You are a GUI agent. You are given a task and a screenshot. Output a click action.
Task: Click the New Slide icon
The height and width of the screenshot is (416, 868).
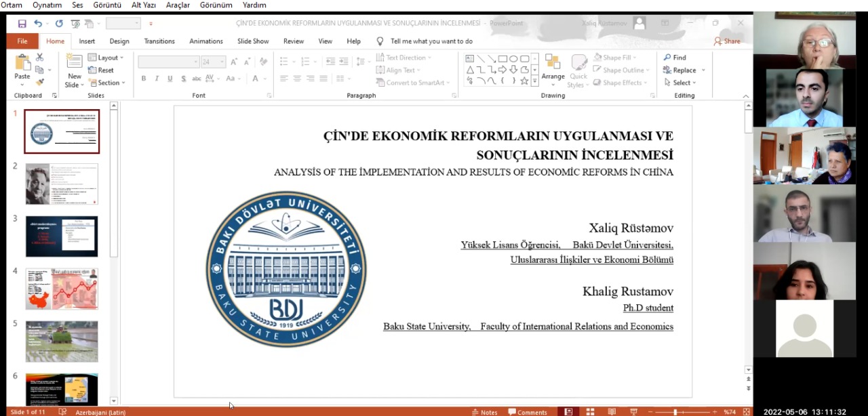pyautogui.click(x=75, y=62)
